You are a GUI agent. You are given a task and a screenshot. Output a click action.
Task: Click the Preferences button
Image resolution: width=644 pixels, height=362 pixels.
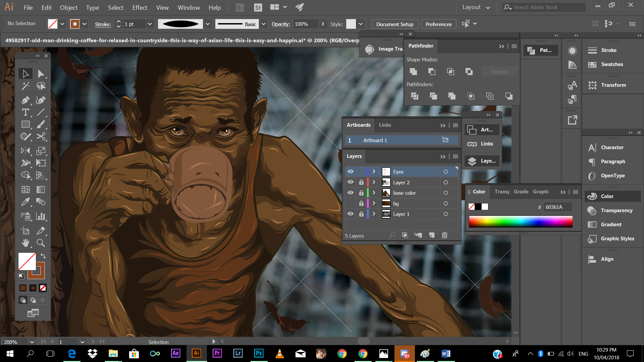(x=438, y=24)
